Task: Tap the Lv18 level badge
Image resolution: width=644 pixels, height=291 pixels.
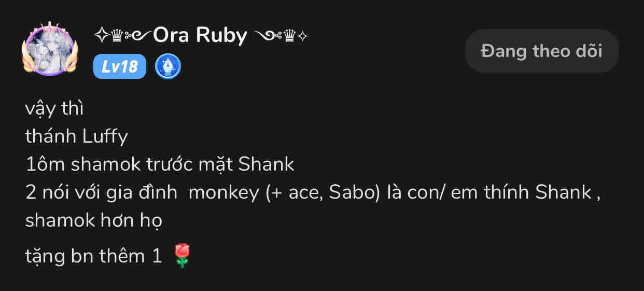Action: coord(120,66)
